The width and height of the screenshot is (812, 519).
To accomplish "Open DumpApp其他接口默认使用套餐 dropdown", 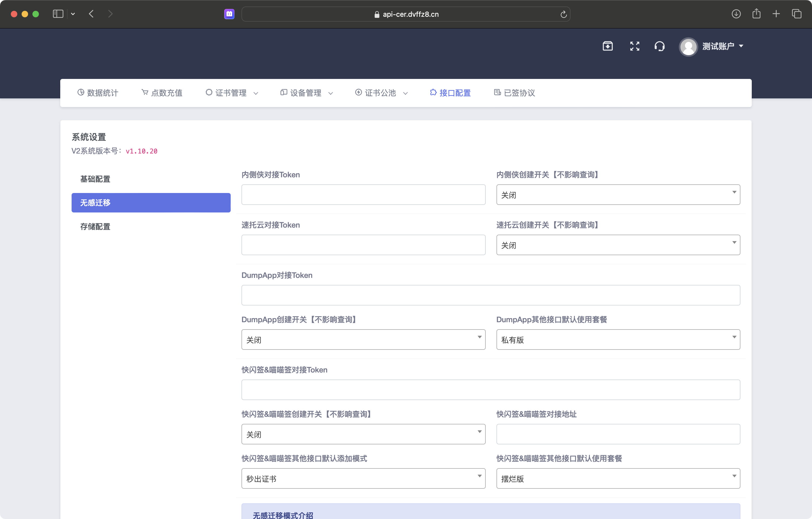I will click(618, 340).
